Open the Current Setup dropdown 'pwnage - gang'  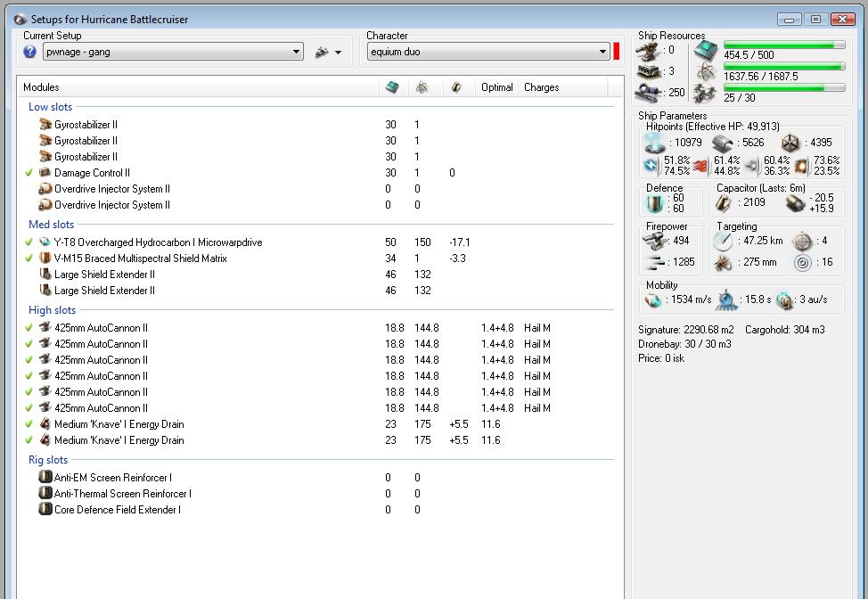point(173,52)
